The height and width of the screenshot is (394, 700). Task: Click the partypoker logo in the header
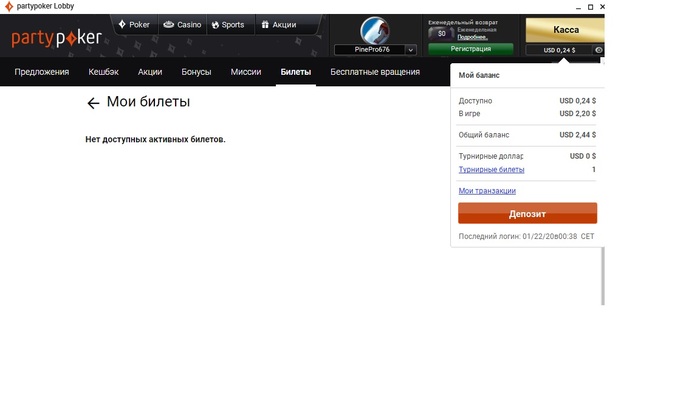coord(57,38)
